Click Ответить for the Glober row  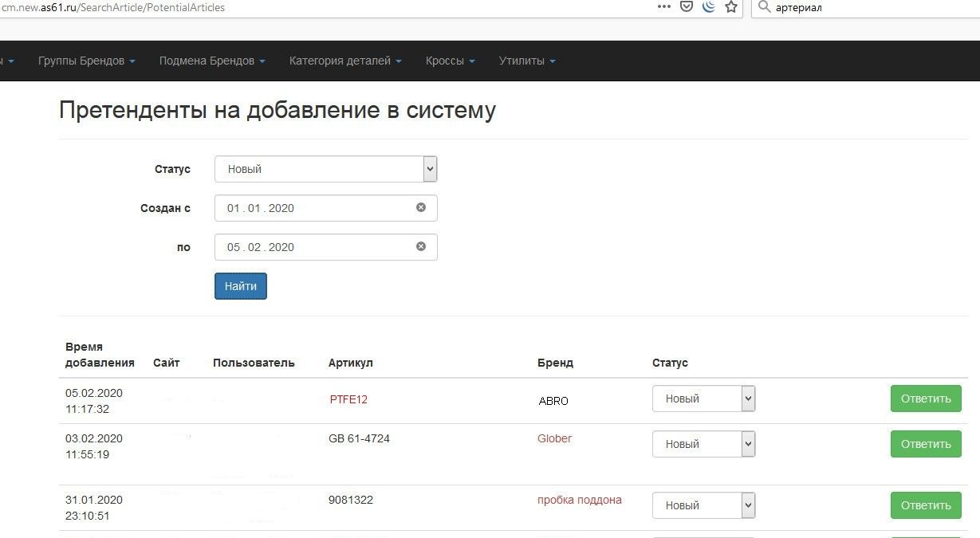point(925,444)
